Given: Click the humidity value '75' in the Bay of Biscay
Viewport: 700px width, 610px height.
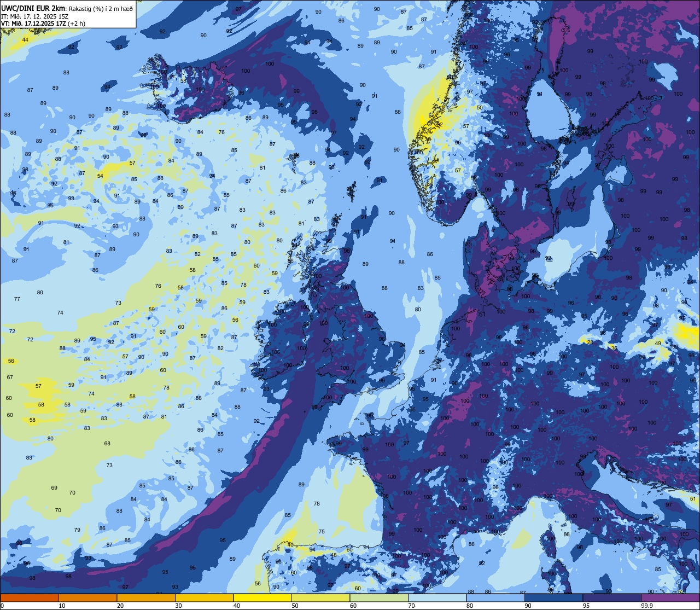Looking at the screenshot, I should point(322,531).
